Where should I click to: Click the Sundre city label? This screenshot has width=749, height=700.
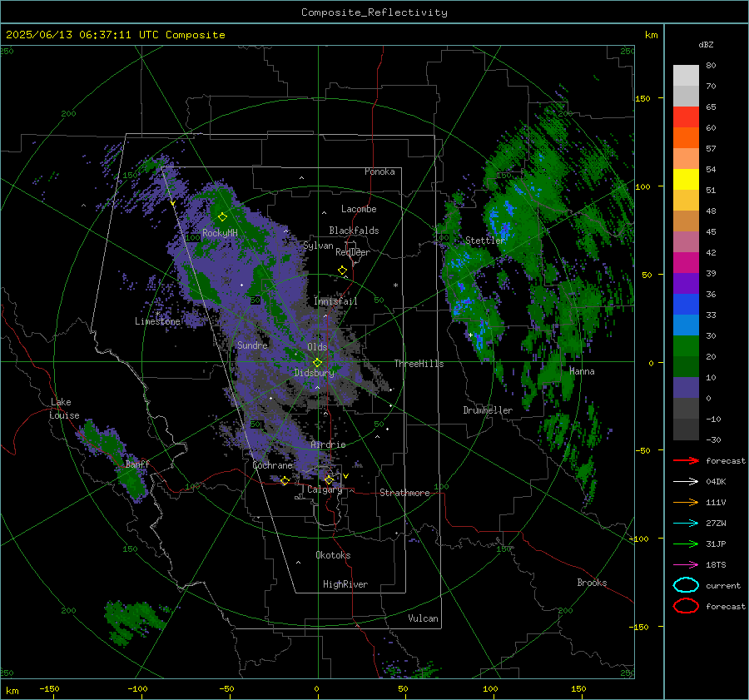pyautogui.click(x=253, y=345)
